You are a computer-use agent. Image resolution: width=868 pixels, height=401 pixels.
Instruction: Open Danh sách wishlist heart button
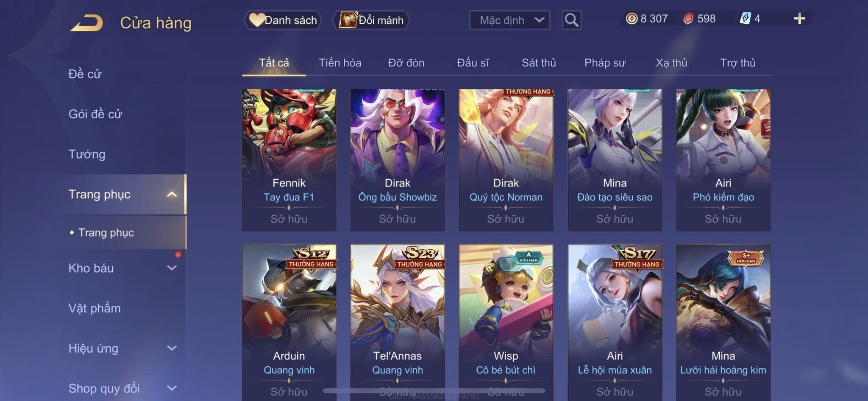point(283,20)
